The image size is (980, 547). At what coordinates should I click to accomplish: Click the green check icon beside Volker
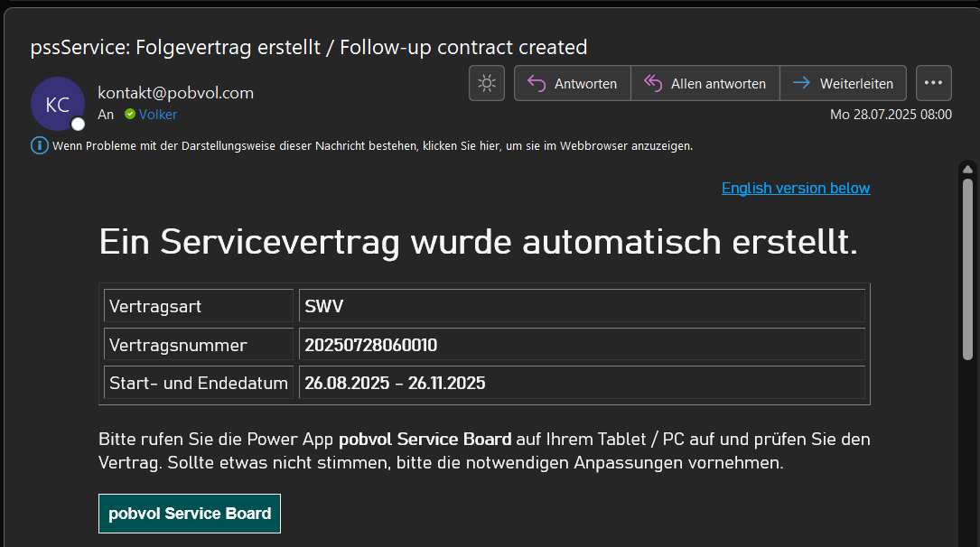(x=130, y=115)
